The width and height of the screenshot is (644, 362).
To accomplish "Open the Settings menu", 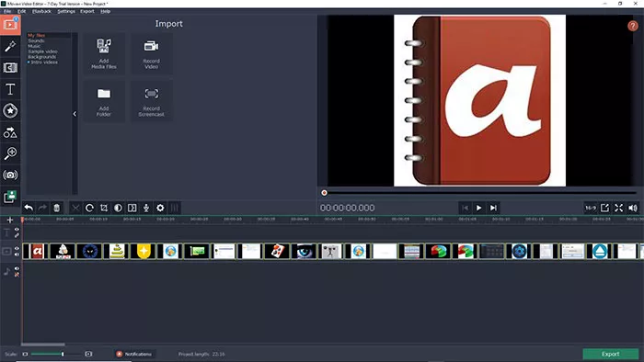I will tap(66, 11).
